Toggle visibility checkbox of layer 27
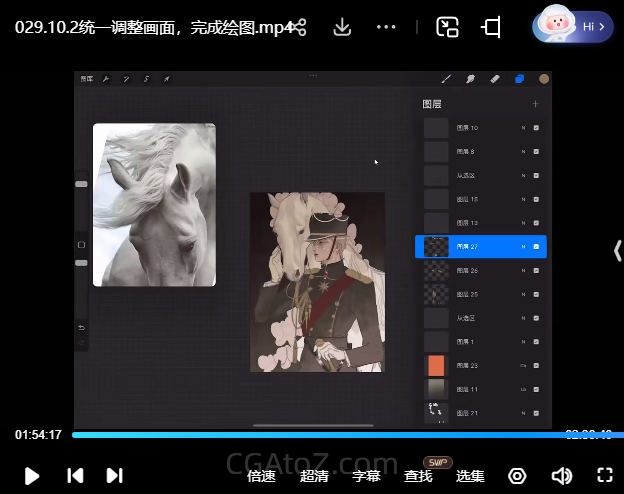The width and height of the screenshot is (624, 494). point(536,246)
